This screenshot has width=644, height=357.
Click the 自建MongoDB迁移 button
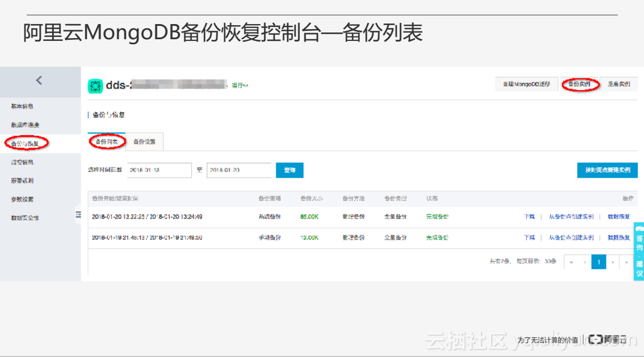point(526,84)
